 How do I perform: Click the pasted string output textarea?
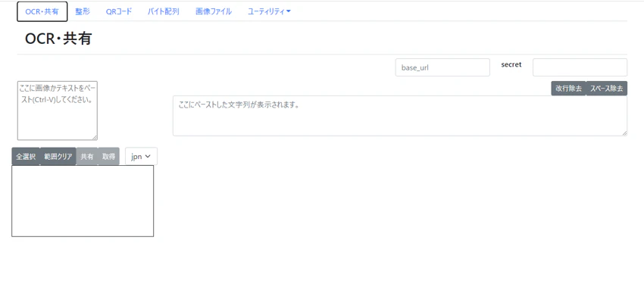click(x=399, y=116)
